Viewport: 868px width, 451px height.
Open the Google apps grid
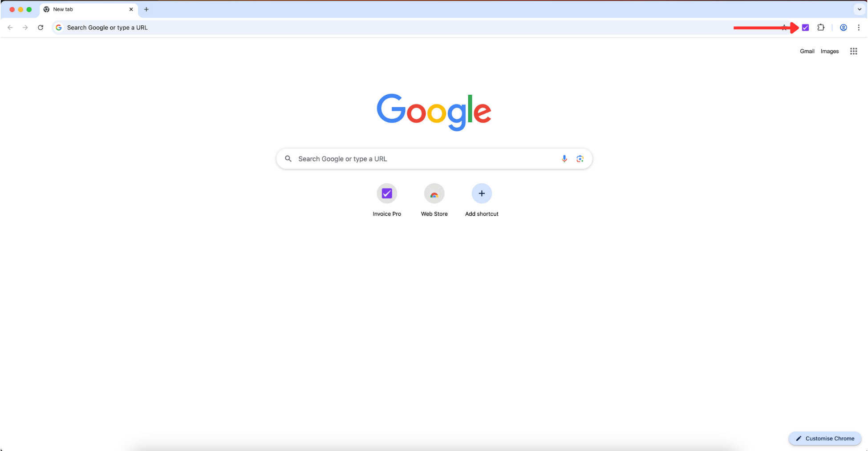(x=853, y=51)
